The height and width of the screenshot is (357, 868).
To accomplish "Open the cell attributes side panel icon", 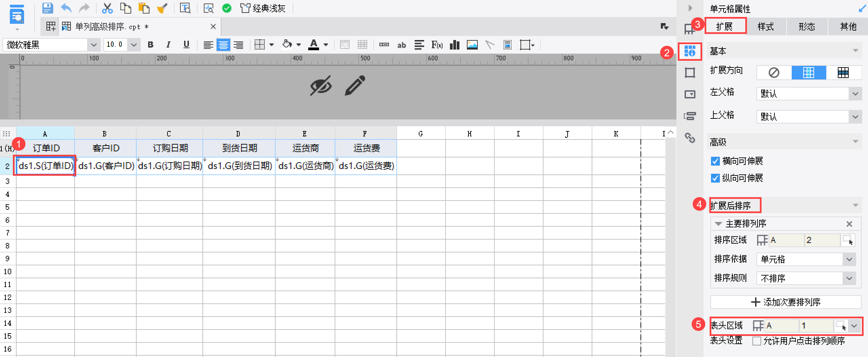I will coord(690,51).
